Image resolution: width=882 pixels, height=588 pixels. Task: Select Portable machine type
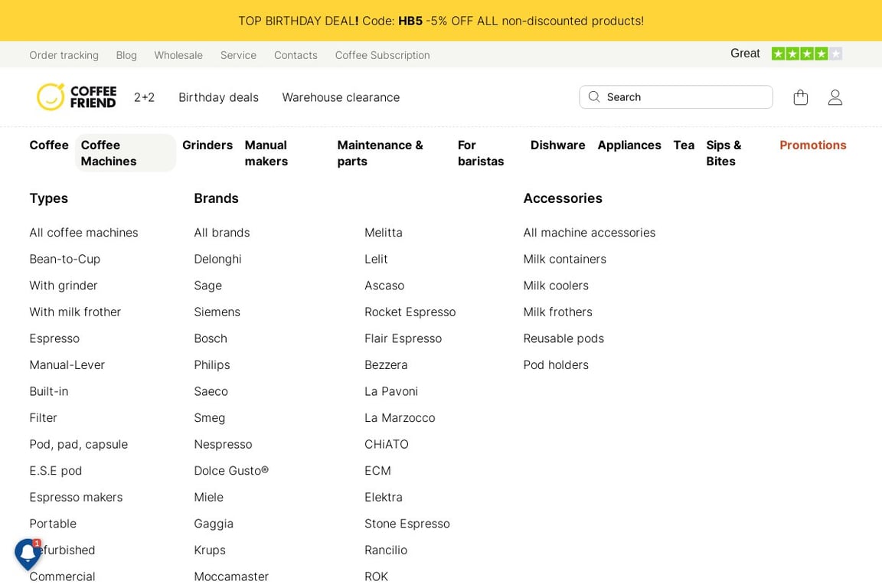point(52,523)
